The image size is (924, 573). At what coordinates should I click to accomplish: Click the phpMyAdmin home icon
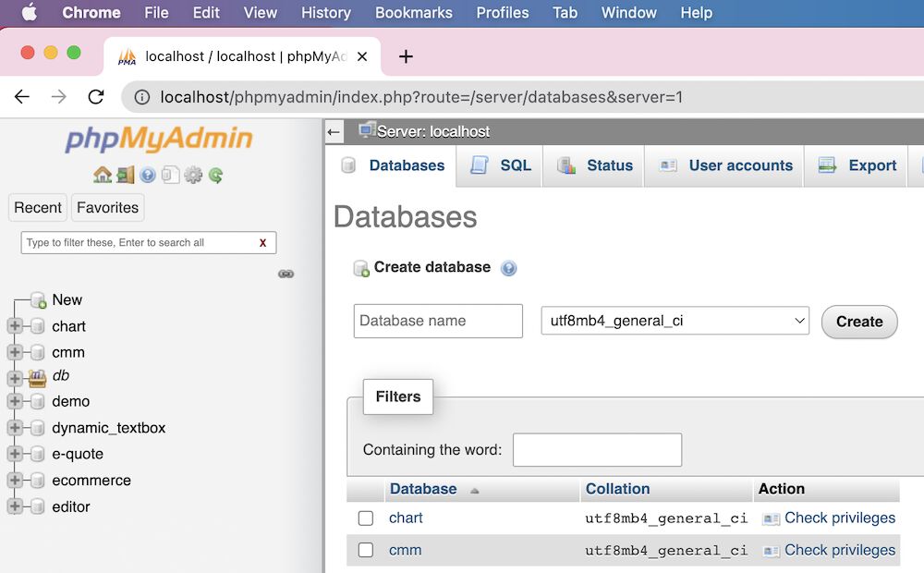103,175
